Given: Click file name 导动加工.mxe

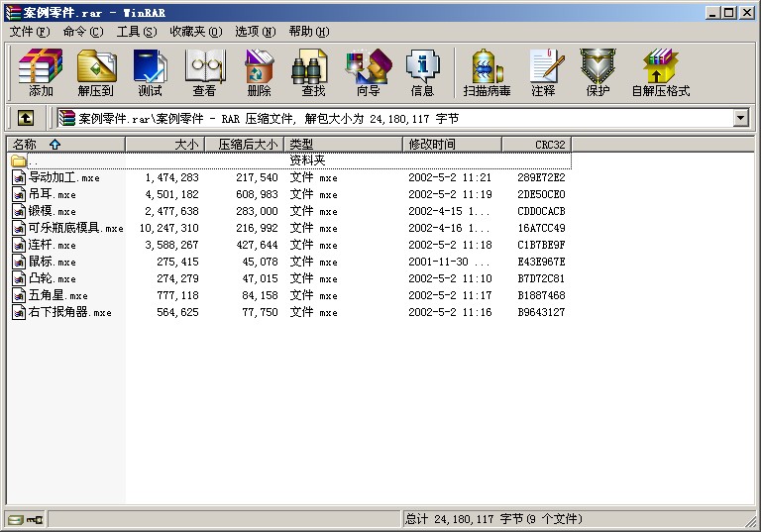Looking at the screenshot, I should [x=64, y=177].
